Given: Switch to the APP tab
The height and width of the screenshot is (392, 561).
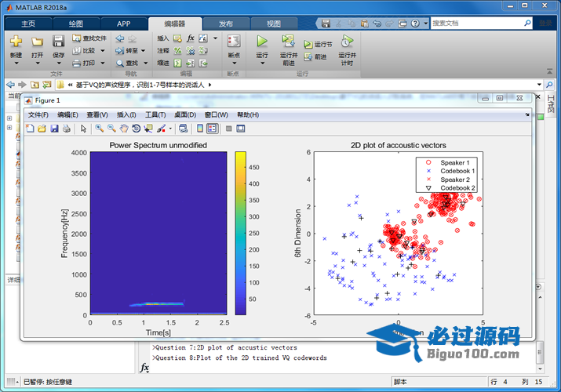Looking at the screenshot, I should point(123,24).
